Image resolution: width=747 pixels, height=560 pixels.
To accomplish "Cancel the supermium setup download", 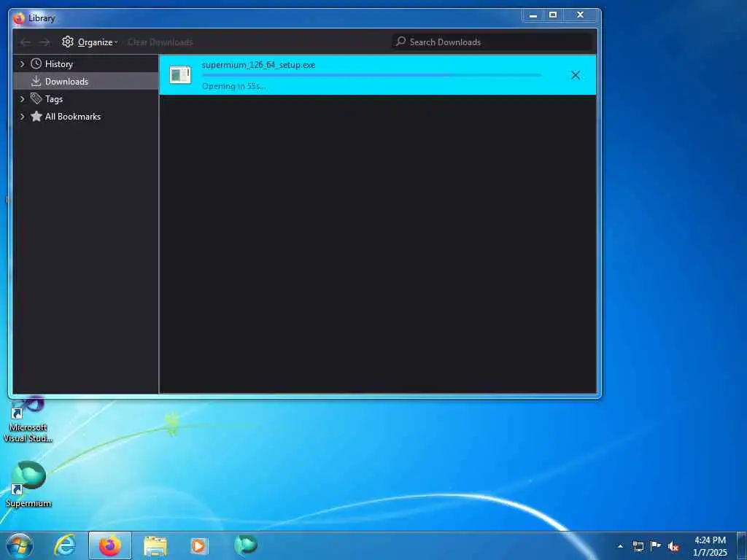I will point(576,75).
